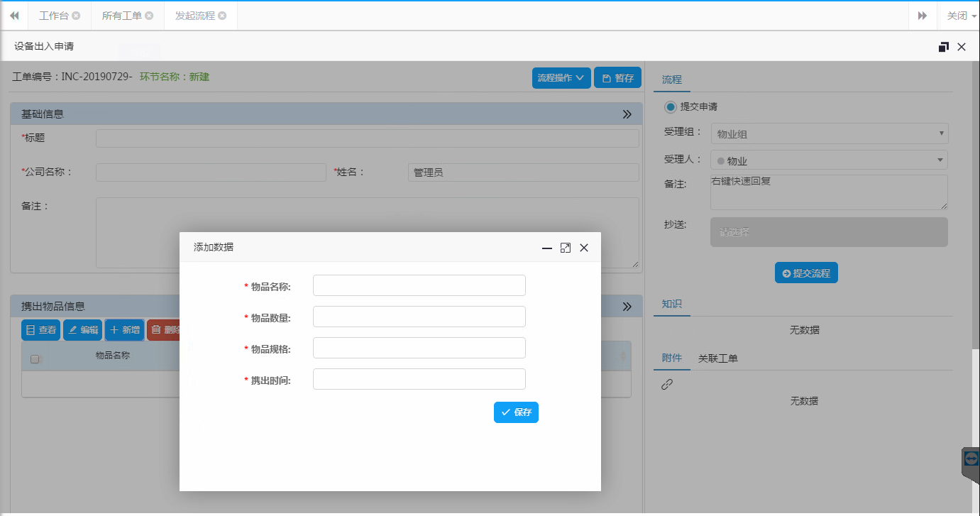Screen dimensions: 980x516
Task: Click the 物品名称 input field
Action: pos(419,285)
